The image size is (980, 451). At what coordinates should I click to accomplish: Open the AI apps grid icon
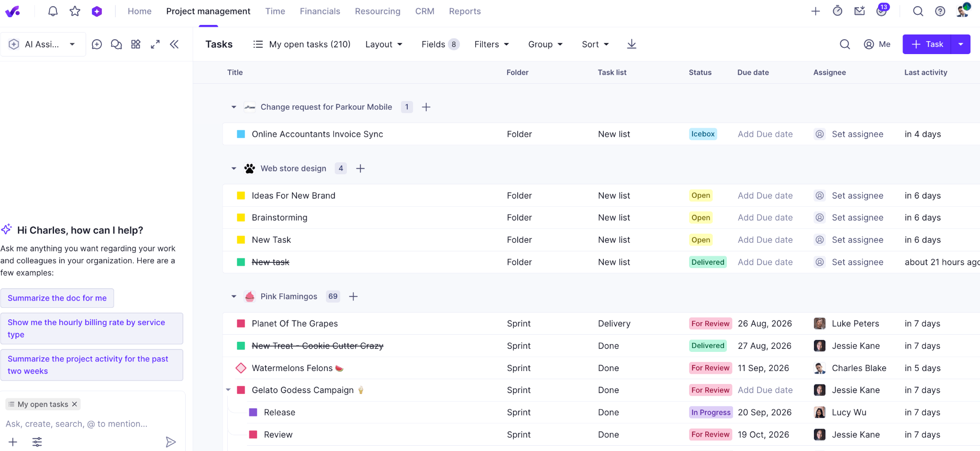(x=136, y=44)
